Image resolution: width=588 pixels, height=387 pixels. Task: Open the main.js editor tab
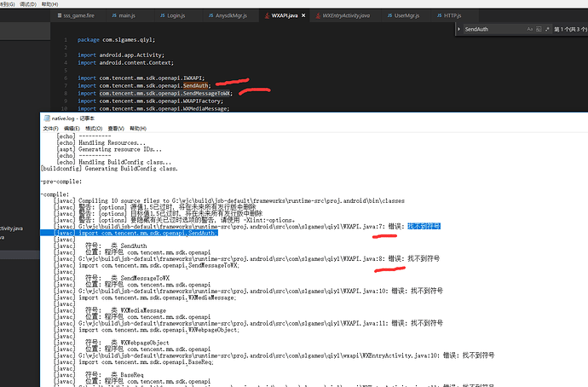coord(124,15)
